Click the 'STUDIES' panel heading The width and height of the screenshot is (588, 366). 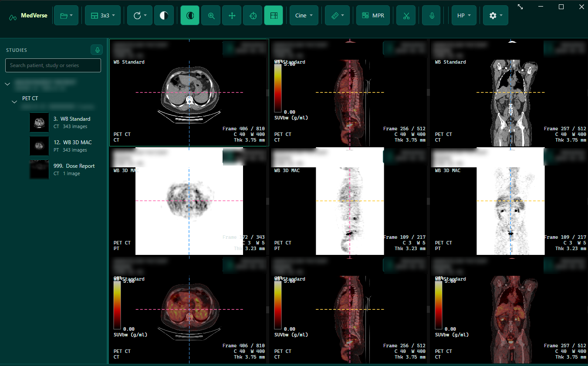coord(17,50)
